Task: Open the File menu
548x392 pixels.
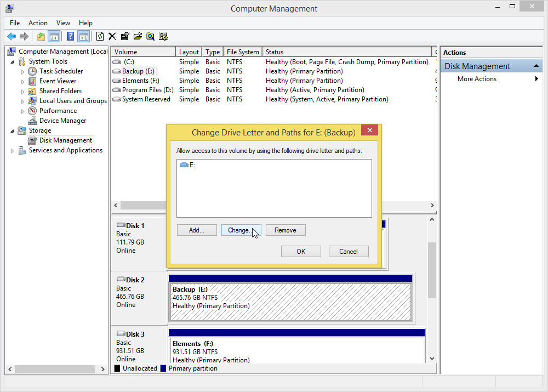Action: coord(15,23)
